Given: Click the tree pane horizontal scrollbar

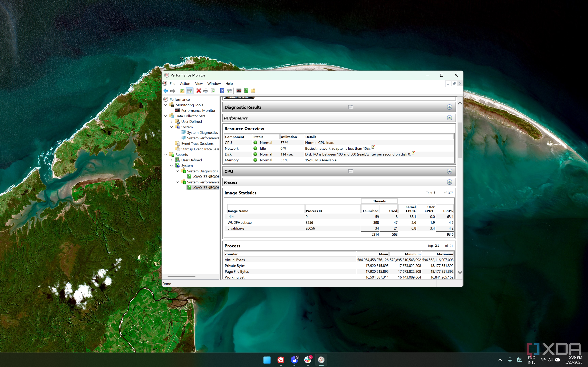Looking at the screenshot, I should tap(181, 277).
